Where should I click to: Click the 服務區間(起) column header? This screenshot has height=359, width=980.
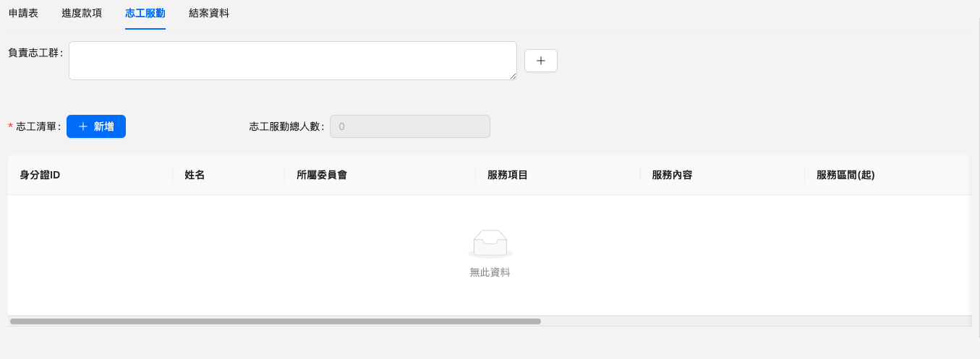pyautogui.click(x=845, y=175)
